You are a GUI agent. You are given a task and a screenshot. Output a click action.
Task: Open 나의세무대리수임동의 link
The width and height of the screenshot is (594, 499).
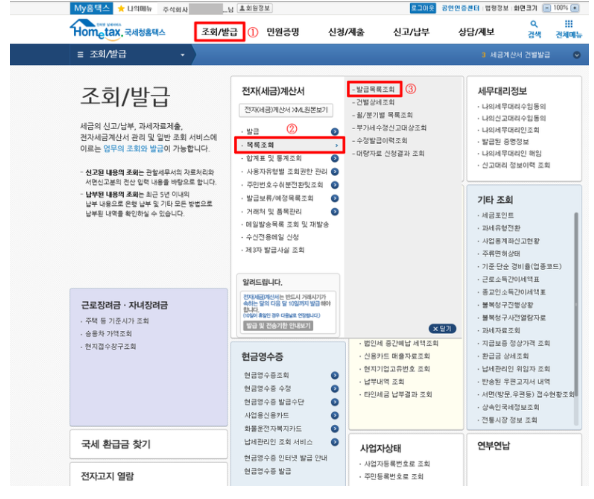[x=514, y=106]
